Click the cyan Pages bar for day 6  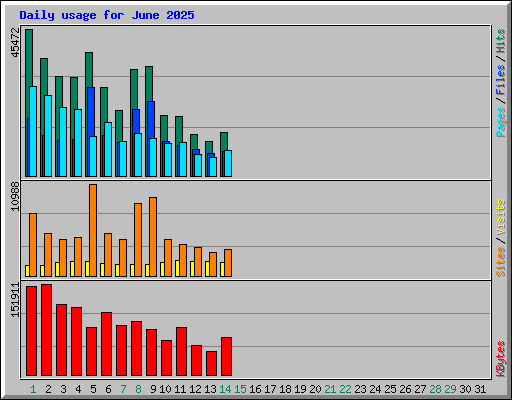click(108, 149)
